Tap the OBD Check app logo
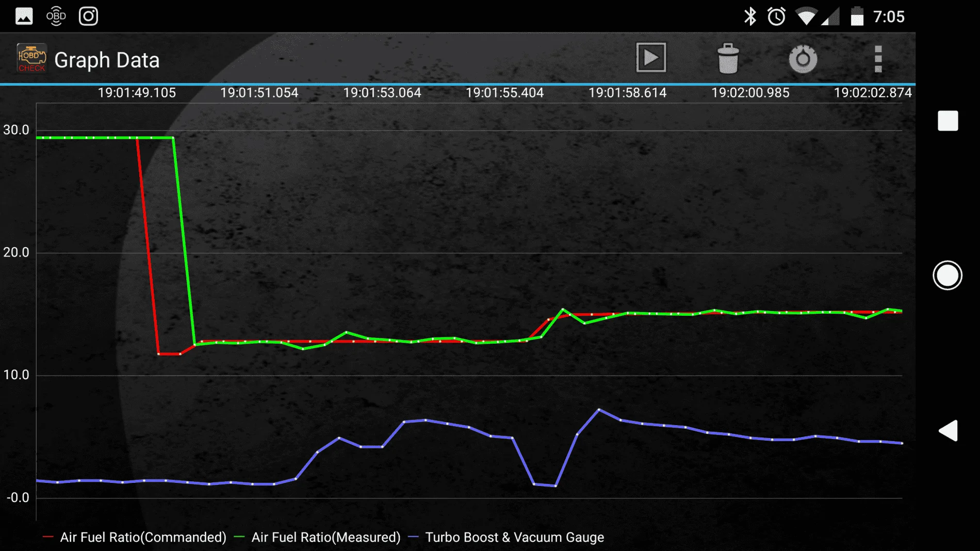 point(32,58)
